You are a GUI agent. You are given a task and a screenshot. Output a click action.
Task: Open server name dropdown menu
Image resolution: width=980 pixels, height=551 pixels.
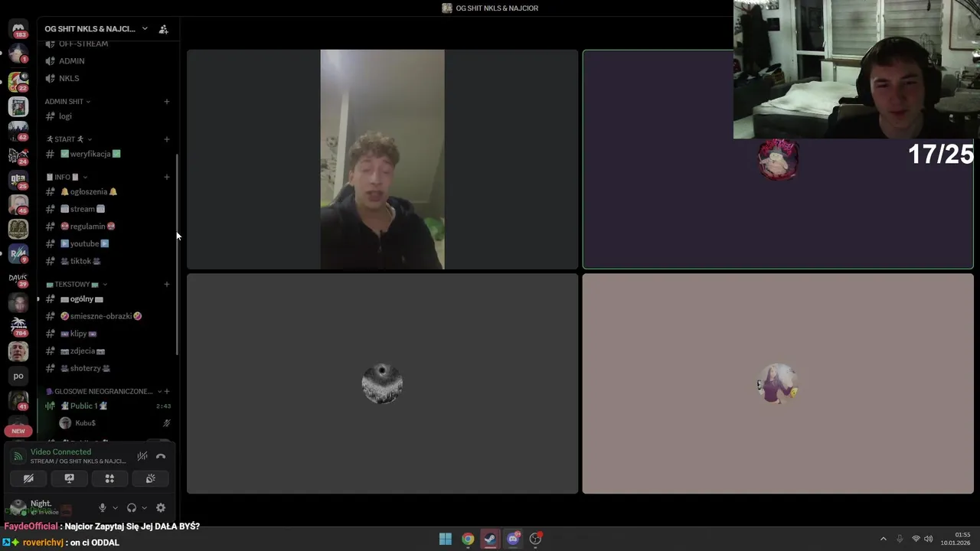tap(96, 29)
